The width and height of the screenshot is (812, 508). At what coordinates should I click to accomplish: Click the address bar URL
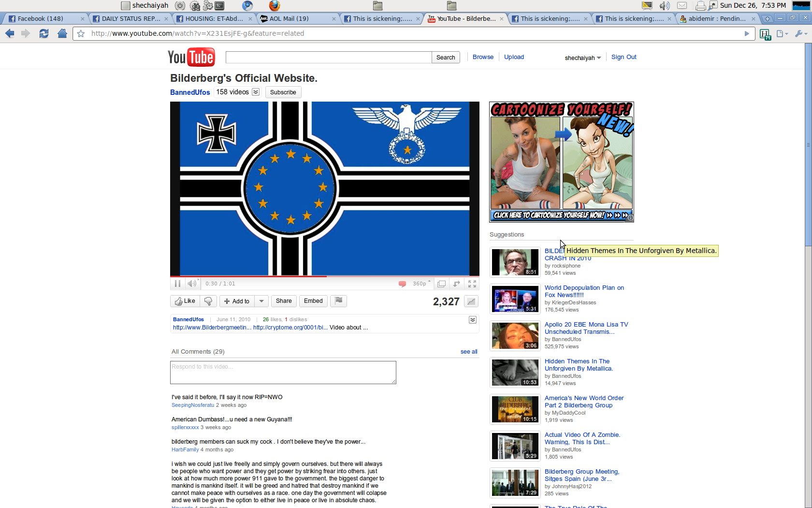pos(198,33)
